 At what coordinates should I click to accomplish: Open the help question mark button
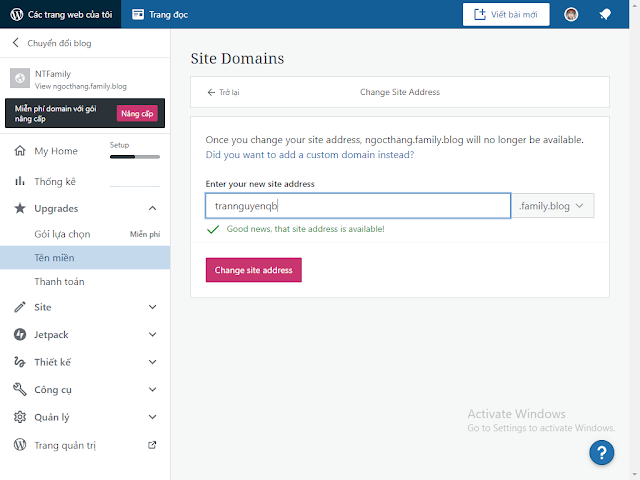coord(601,452)
